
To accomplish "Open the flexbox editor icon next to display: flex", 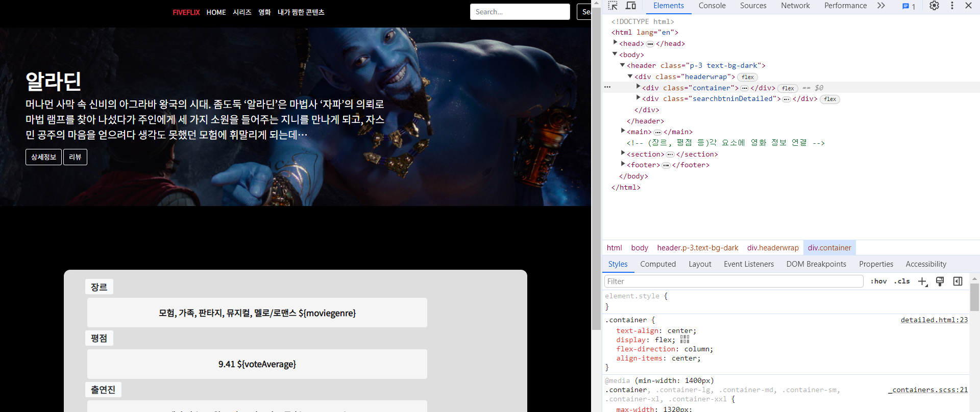I will click(685, 340).
